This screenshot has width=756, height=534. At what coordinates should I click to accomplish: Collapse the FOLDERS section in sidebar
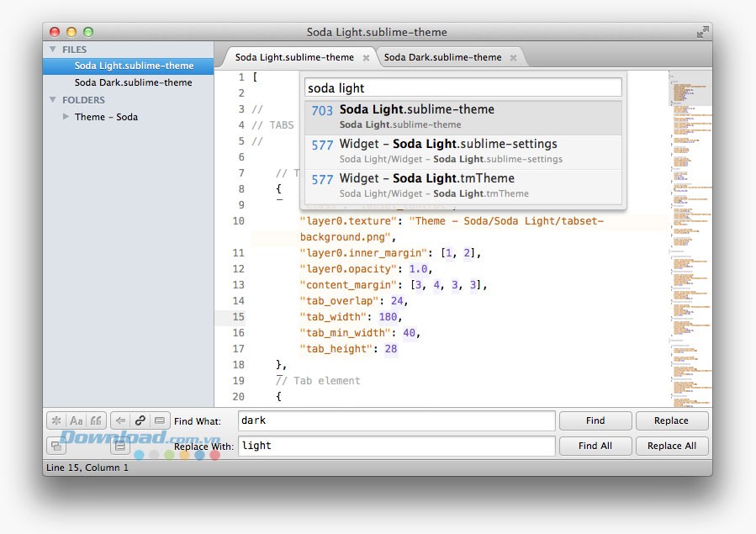pos(54,100)
